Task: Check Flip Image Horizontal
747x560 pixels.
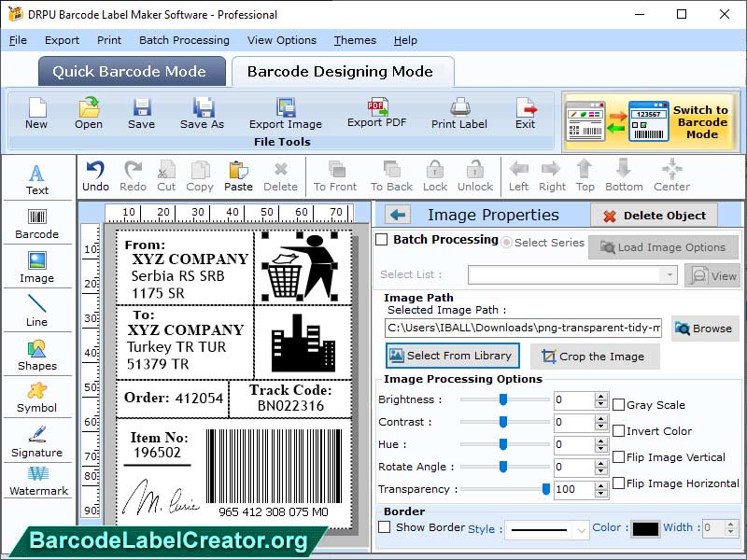Action: tap(618, 483)
